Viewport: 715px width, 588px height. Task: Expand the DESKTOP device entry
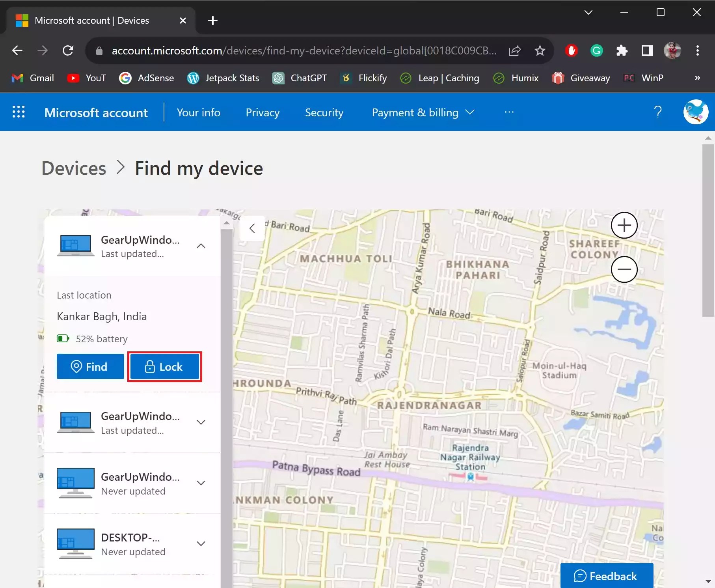[201, 543]
